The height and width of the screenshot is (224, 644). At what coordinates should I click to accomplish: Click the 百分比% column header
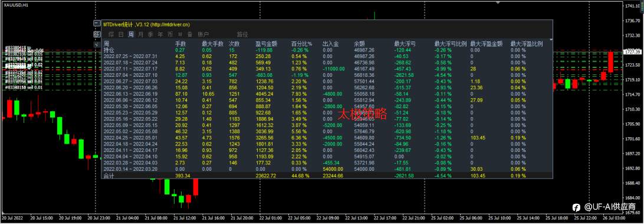tap(302, 43)
